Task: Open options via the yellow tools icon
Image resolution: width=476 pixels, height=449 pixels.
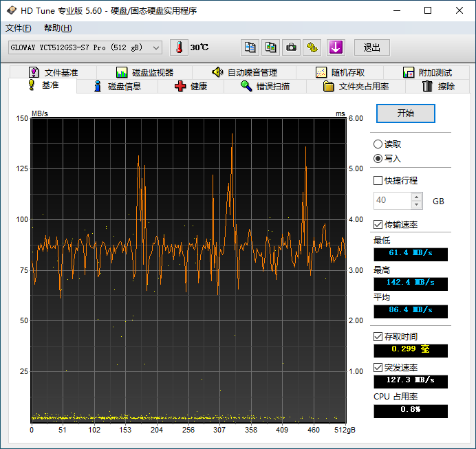Action: coord(312,47)
